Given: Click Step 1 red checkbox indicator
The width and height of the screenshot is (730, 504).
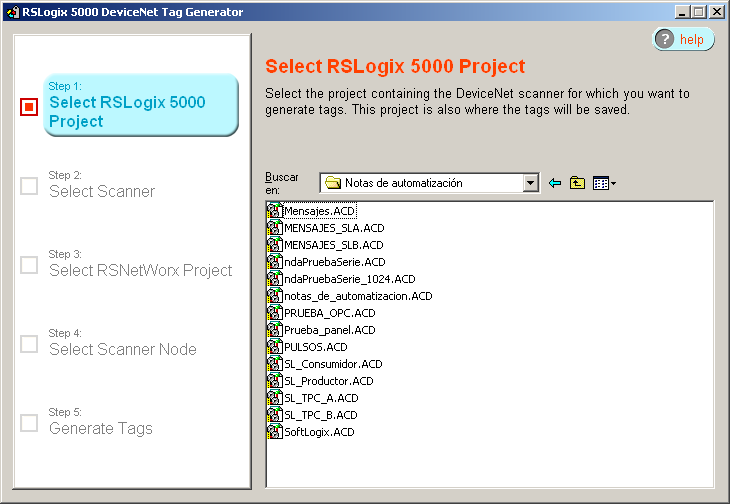Looking at the screenshot, I should 29,107.
